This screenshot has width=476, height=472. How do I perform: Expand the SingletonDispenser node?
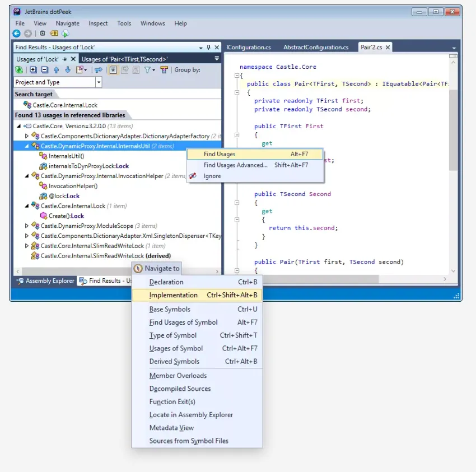pyautogui.click(x=27, y=236)
